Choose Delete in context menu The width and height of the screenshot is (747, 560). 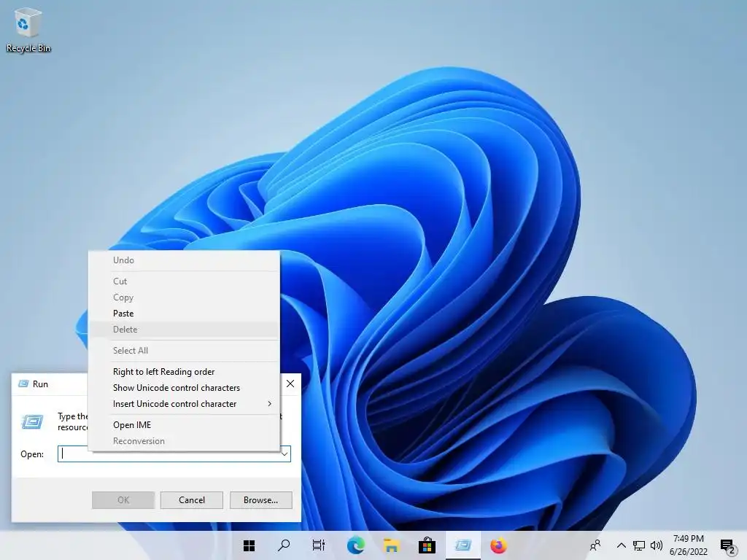(x=184, y=330)
